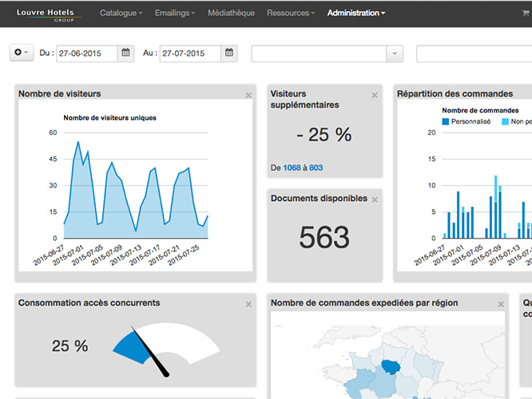Follow the 803 visitors link
532x399 pixels.
tap(316, 168)
